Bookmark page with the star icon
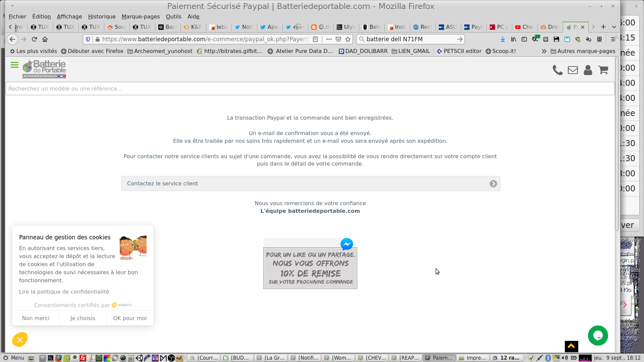 (x=348, y=39)
